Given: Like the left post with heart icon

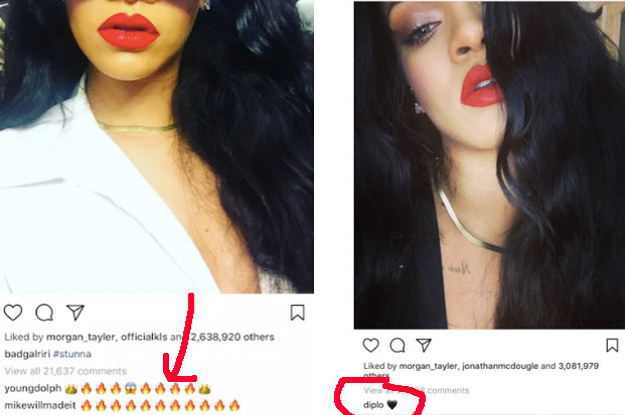Looking at the screenshot, I should (x=13, y=313).
